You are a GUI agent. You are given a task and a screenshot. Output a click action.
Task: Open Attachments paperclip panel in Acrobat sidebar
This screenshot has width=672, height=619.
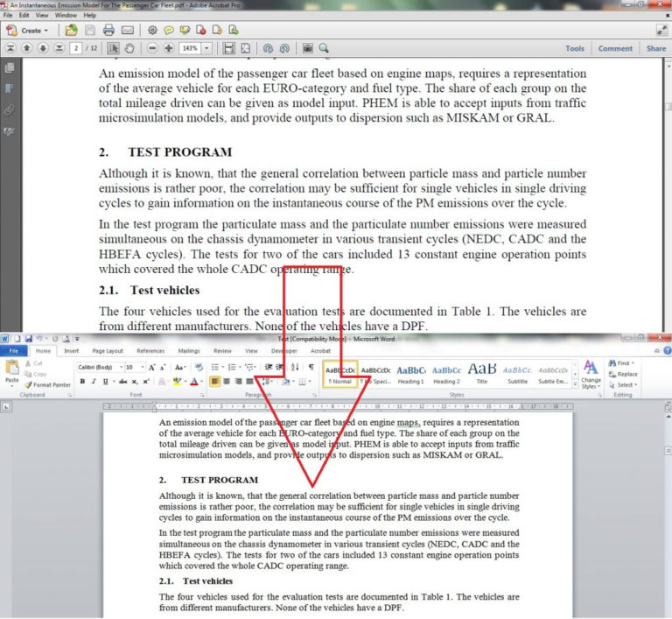(9, 109)
